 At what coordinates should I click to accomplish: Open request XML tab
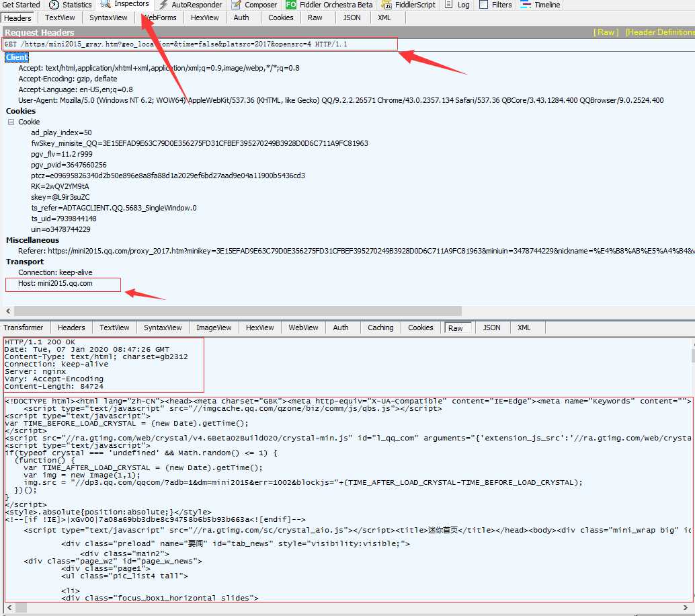384,17
